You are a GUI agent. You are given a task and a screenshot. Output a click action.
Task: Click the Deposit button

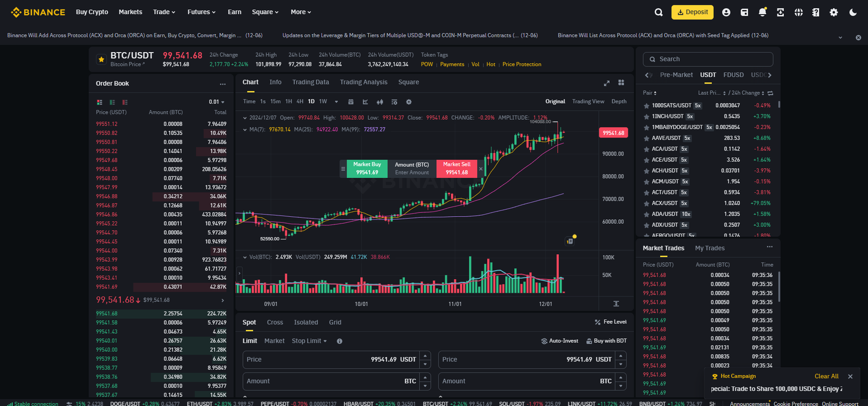click(x=692, y=12)
